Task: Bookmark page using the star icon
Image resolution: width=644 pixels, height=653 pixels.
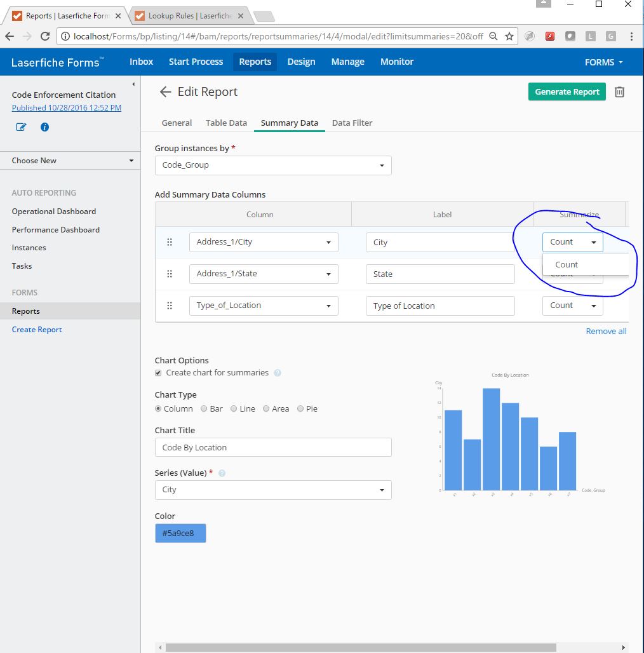Action: (x=509, y=36)
